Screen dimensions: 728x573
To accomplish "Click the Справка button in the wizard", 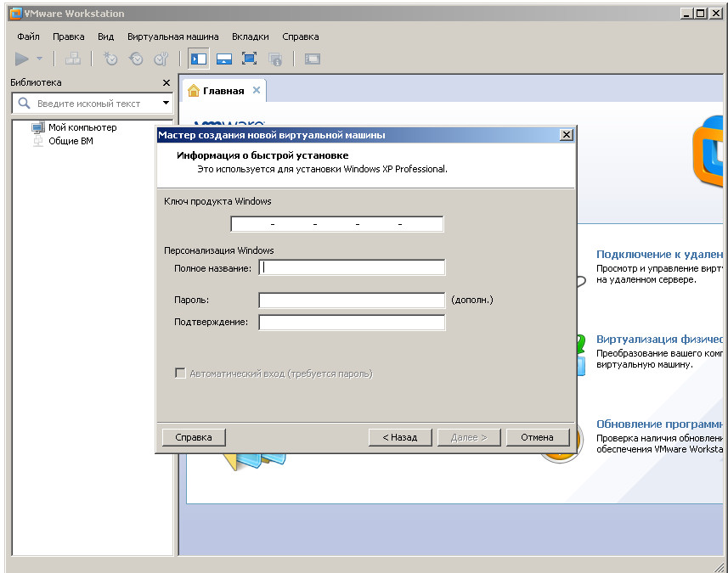I will 194,437.
